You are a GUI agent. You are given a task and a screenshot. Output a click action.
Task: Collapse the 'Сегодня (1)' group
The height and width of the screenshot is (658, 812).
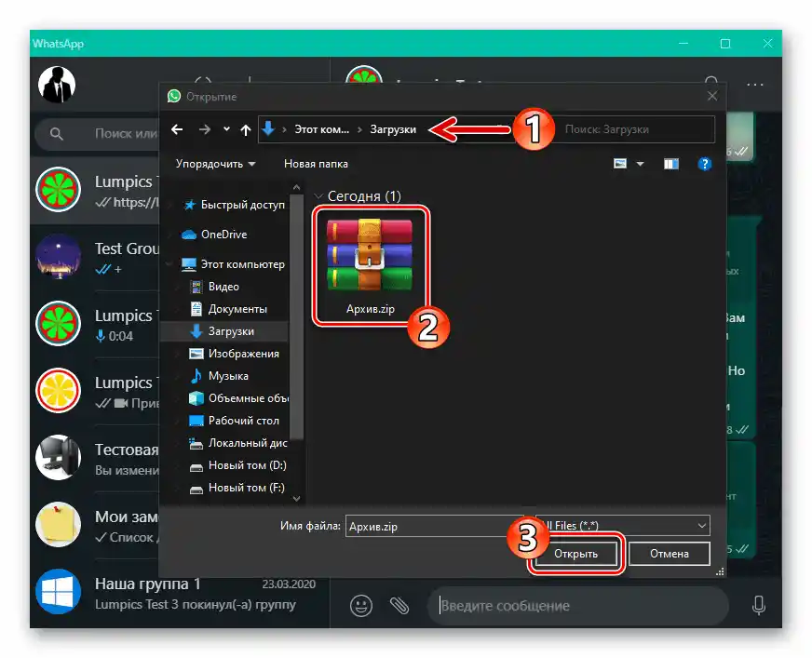click(x=318, y=196)
